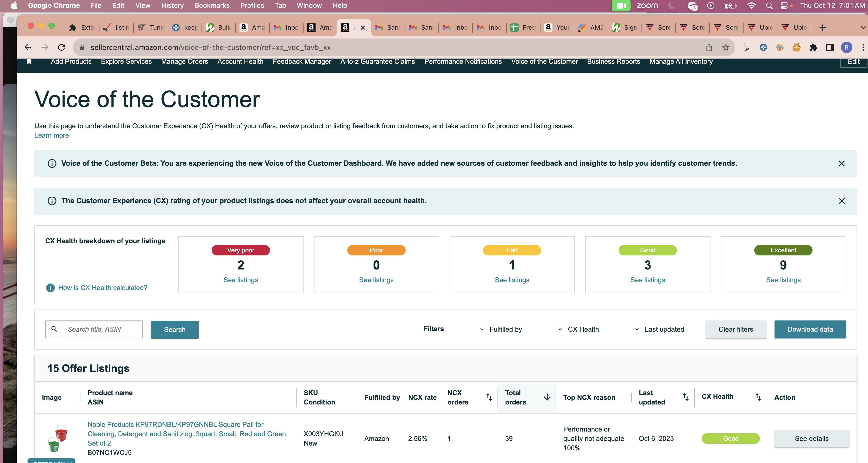Open the Bookmarks menu
The image size is (868, 463).
point(212,6)
